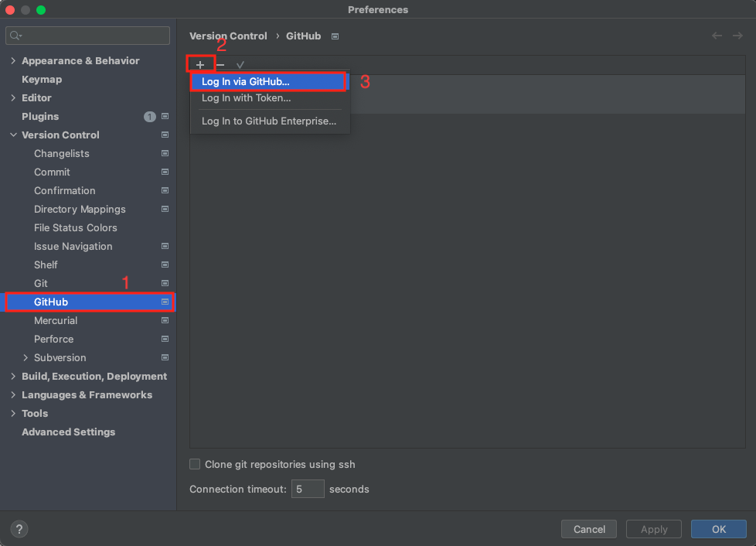Expand Appearance & Behavior section
756x546 pixels.
pos(13,61)
